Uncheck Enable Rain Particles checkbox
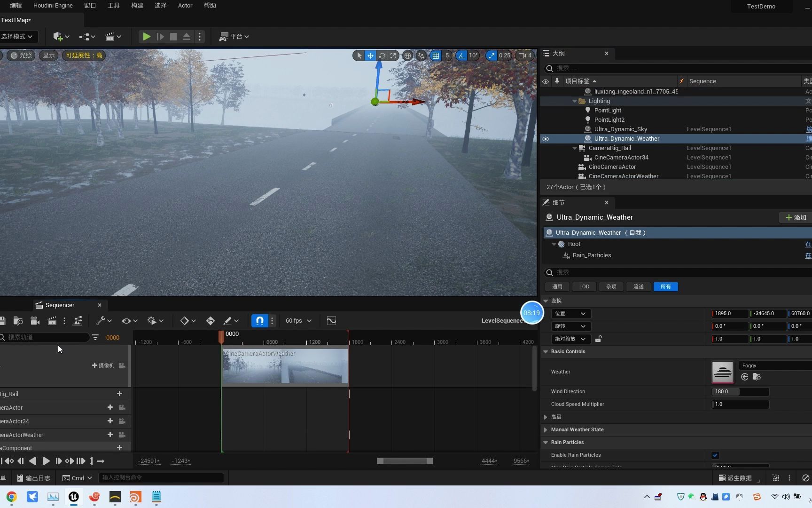The width and height of the screenshot is (812, 508). 715,455
